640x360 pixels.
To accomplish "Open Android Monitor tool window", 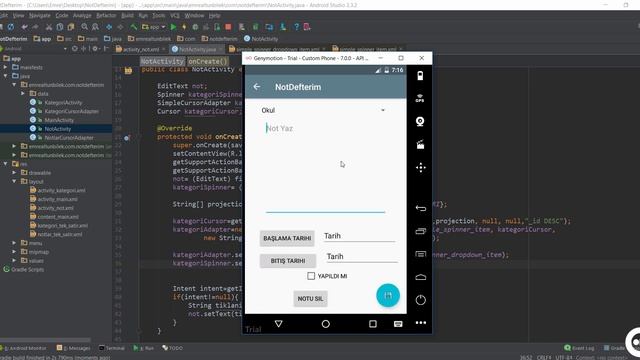I will 24,348.
